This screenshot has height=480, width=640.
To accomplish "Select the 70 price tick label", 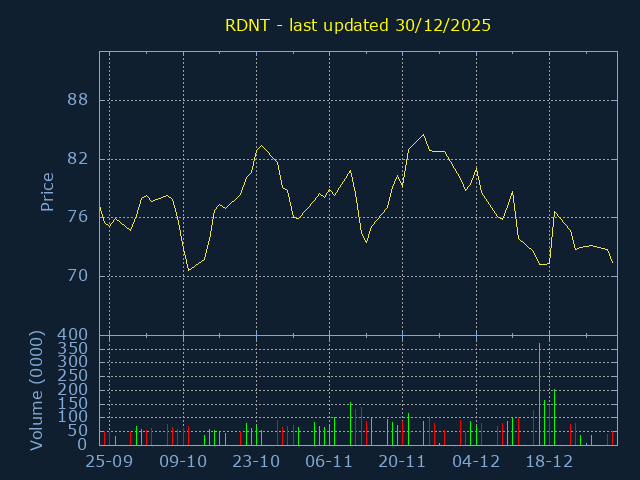I will coord(78,276).
